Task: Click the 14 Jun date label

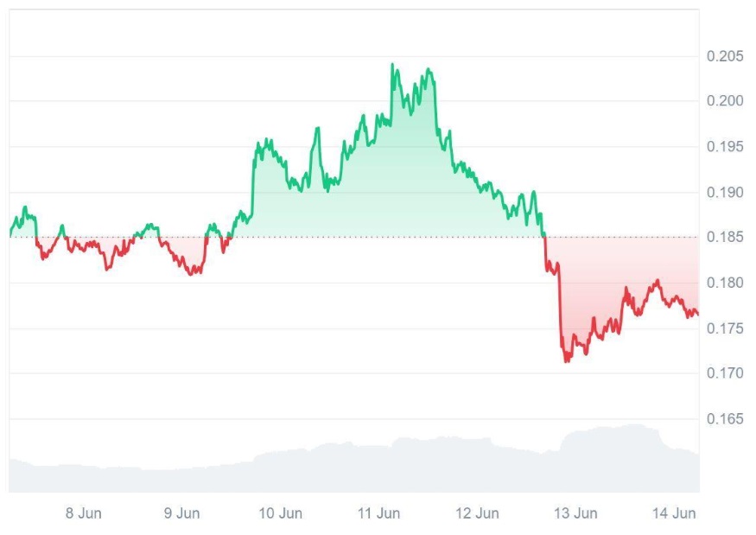Action: (673, 513)
